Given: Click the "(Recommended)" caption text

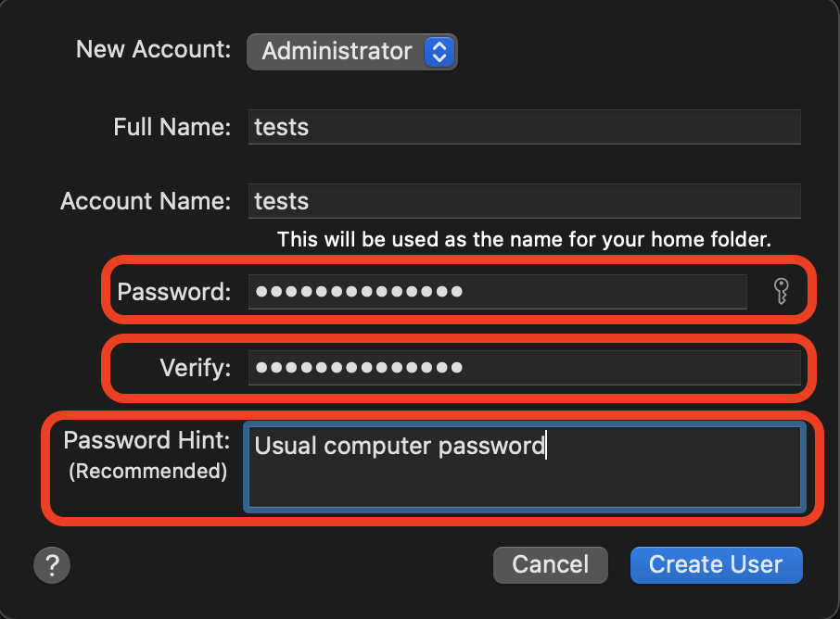Looking at the screenshot, I should 147,471.
